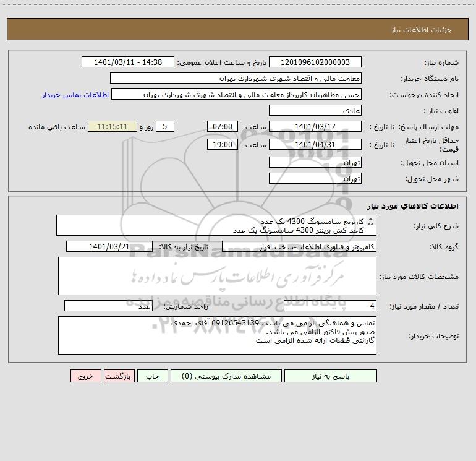Screen dimensions: 476x461
Task: Click the remaining days field 5
Action: point(165,126)
